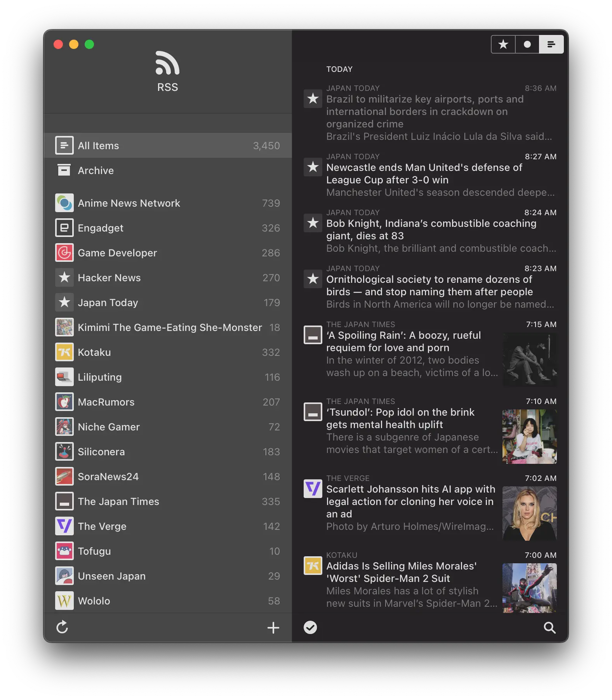Click Verge icon beside Scarlett Johansson article
Screen dimensions: 612x700
point(313,489)
